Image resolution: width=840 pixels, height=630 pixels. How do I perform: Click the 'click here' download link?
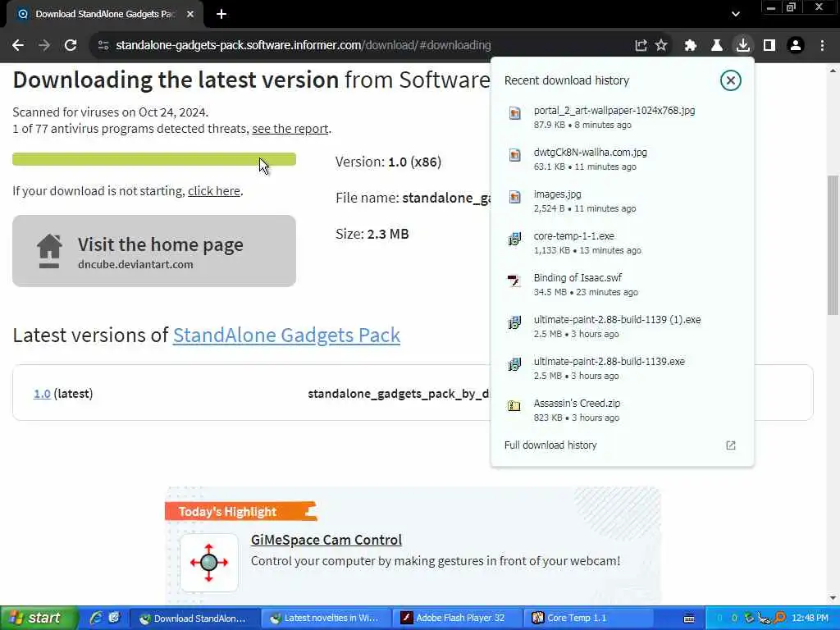[x=214, y=190]
